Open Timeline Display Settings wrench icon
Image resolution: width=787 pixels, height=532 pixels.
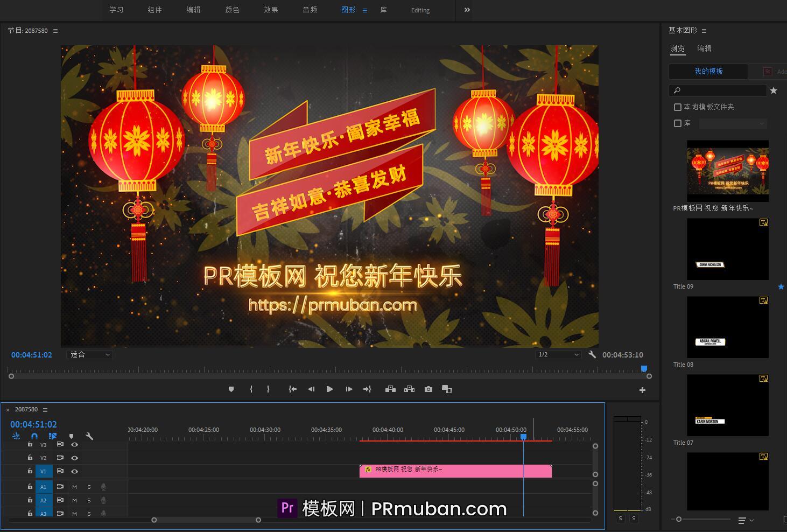pyautogui.click(x=90, y=436)
